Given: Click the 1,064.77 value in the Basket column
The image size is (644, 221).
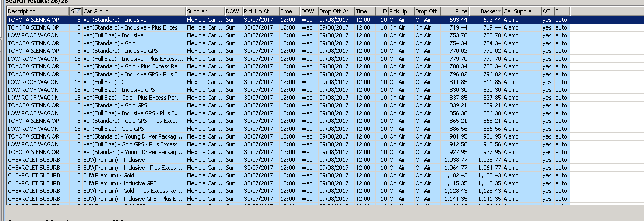Looking at the screenshot, I should (x=490, y=168).
